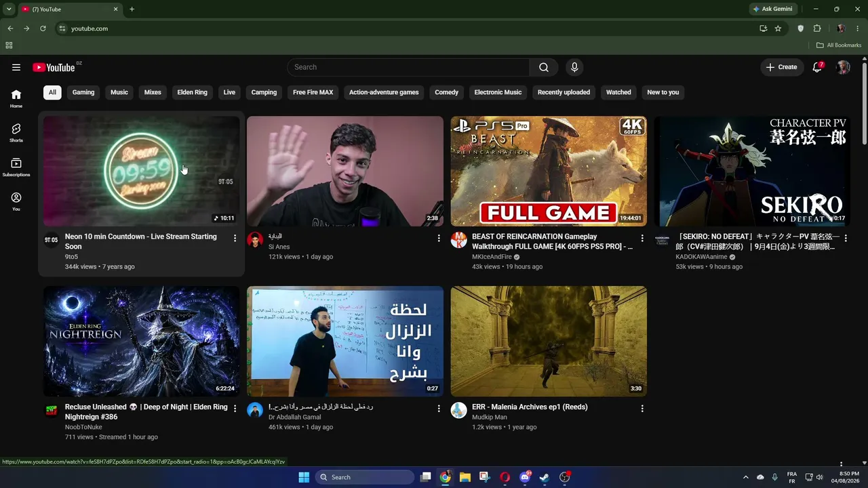
Task: Open the All Bookmarks folder
Action: tap(839, 45)
